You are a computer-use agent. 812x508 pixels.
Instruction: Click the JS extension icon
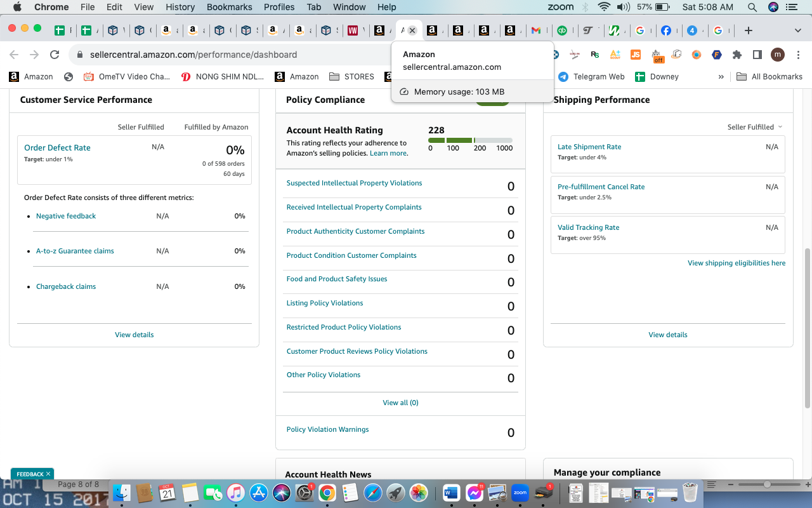(636, 55)
